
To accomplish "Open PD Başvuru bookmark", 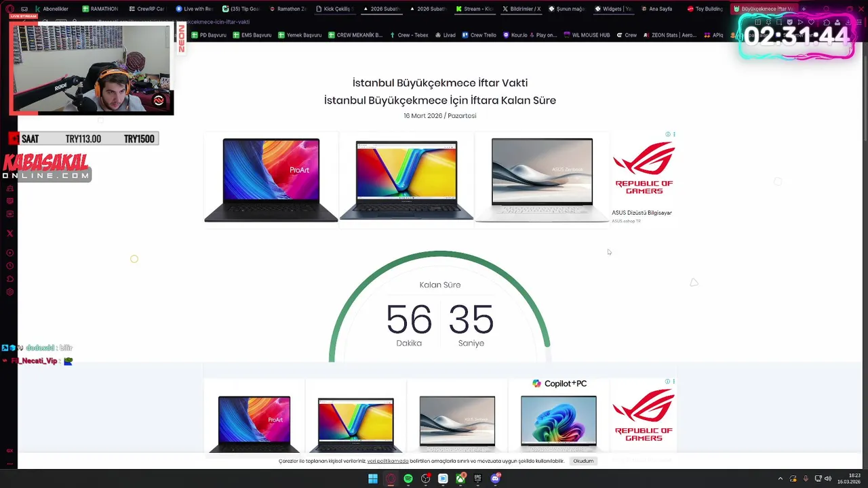I will click(x=209, y=35).
